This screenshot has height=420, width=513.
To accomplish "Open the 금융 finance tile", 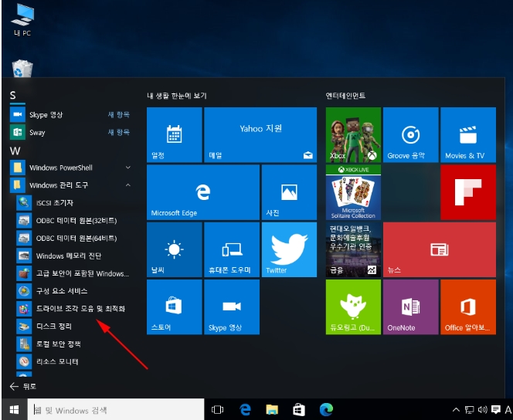I will [353, 249].
